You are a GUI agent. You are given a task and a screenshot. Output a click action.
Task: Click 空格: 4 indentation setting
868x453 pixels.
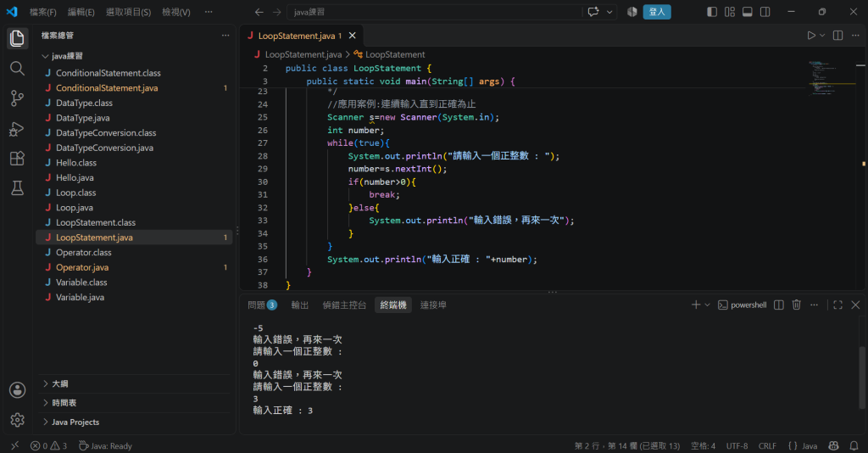tap(703, 446)
